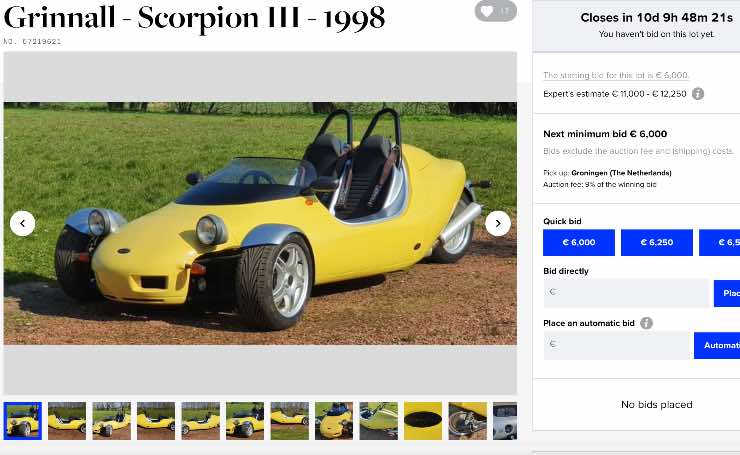Click the starting bid information text
This screenshot has width=740, height=455.
616,75
